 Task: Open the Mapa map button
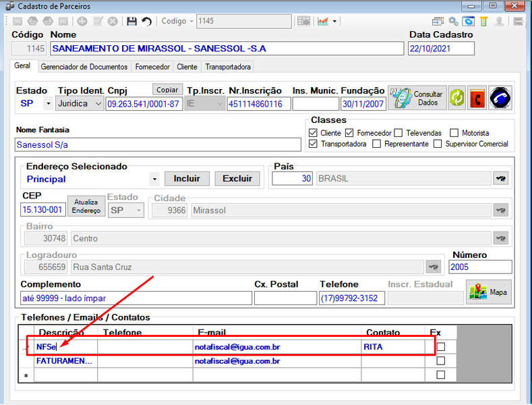pyautogui.click(x=489, y=292)
